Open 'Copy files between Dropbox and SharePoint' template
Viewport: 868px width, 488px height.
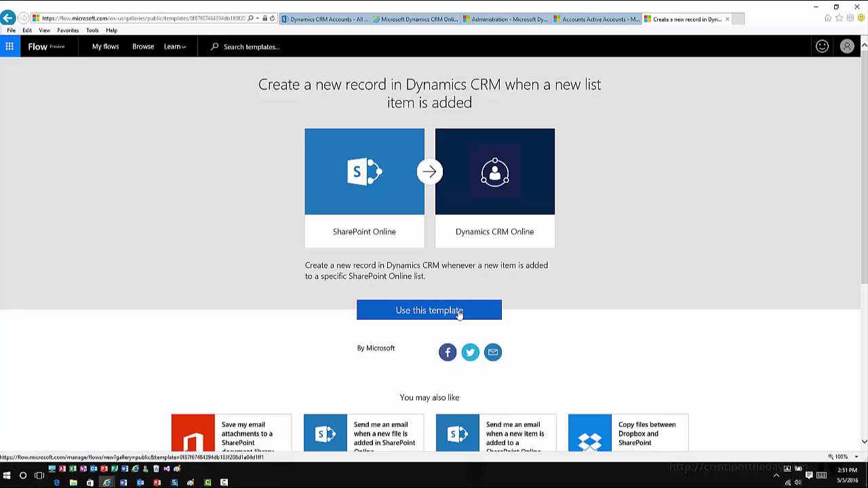(x=628, y=433)
